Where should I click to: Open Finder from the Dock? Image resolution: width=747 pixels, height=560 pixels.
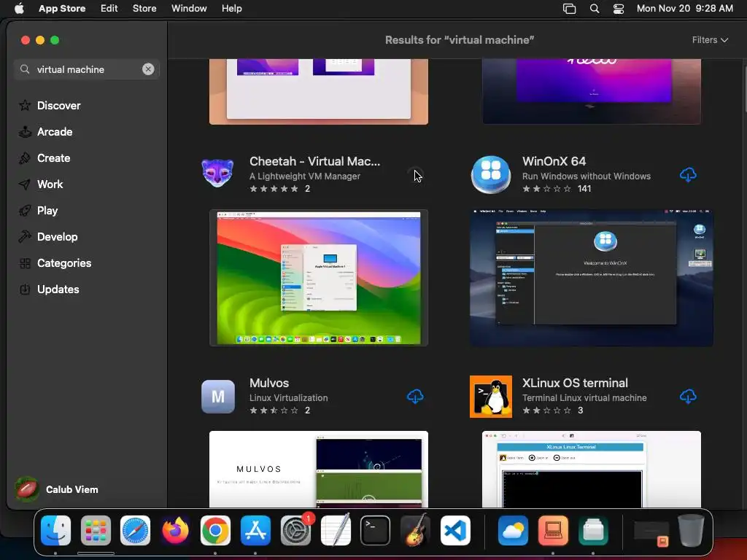click(x=55, y=530)
